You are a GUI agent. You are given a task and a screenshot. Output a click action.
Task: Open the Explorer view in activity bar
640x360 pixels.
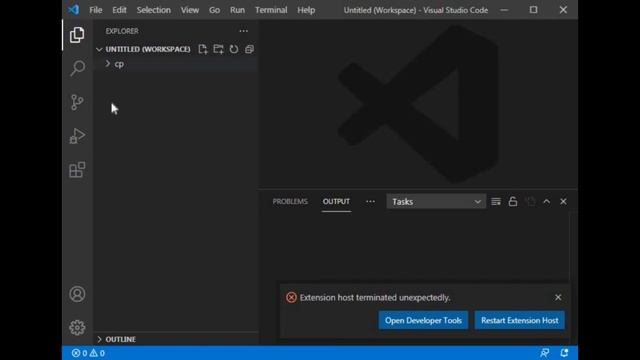pos(77,35)
